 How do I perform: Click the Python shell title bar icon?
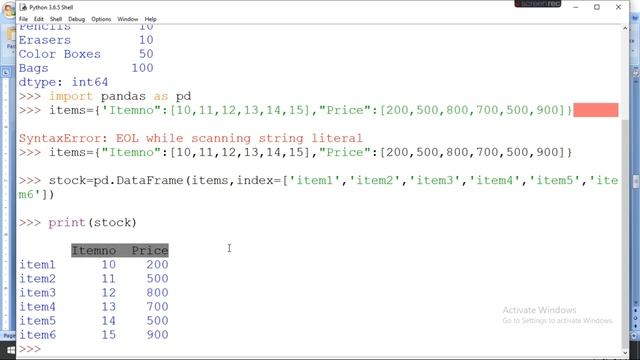click(23, 7)
